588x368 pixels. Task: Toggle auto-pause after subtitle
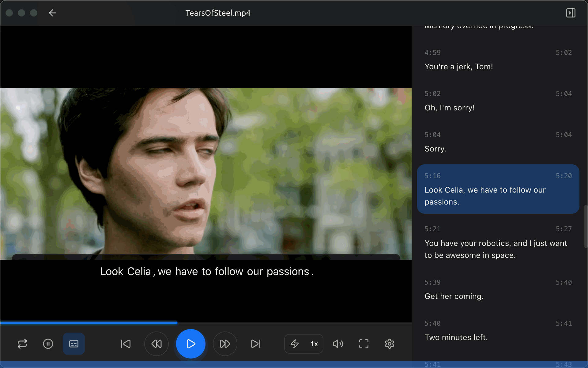click(x=48, y=344)
